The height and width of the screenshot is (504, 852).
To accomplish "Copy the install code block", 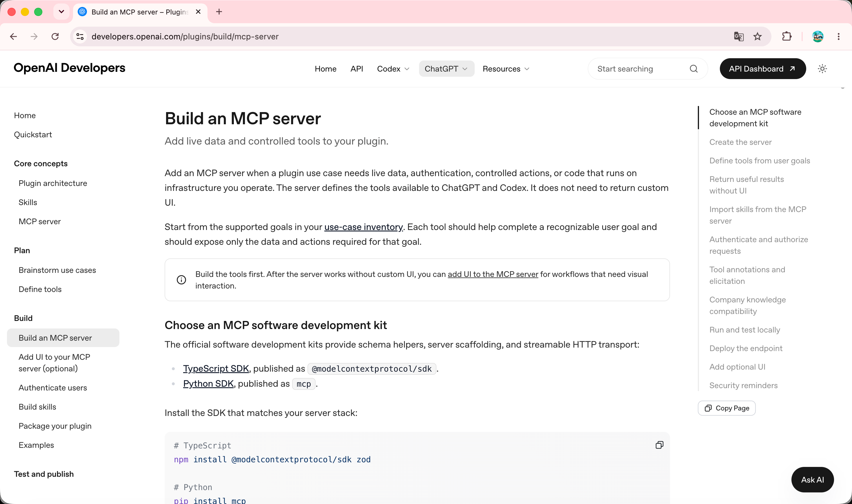I will 659,445.
